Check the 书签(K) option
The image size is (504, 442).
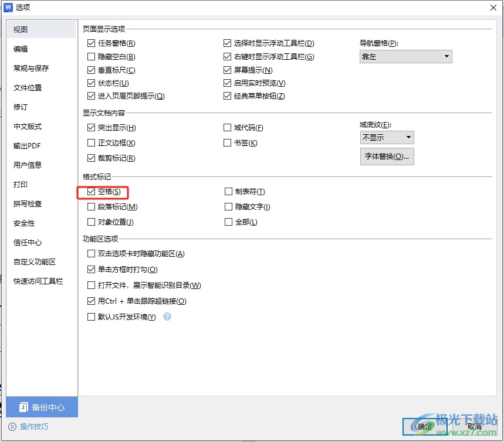point(227,142)
